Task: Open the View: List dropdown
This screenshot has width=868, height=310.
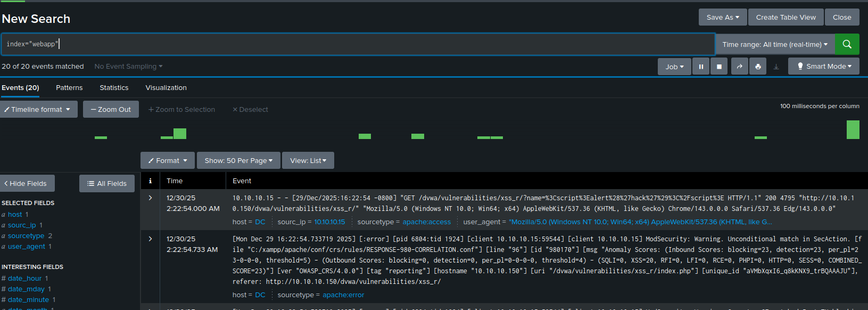Action: [x=308, y=160]
